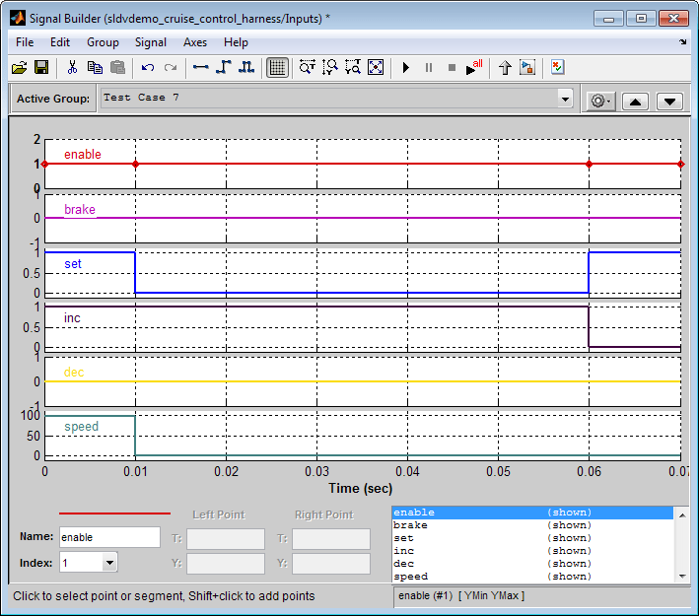Screen dimensions: 699x616
Task: Expand the Index dropdown list
Action: click(x=108, y=563)
